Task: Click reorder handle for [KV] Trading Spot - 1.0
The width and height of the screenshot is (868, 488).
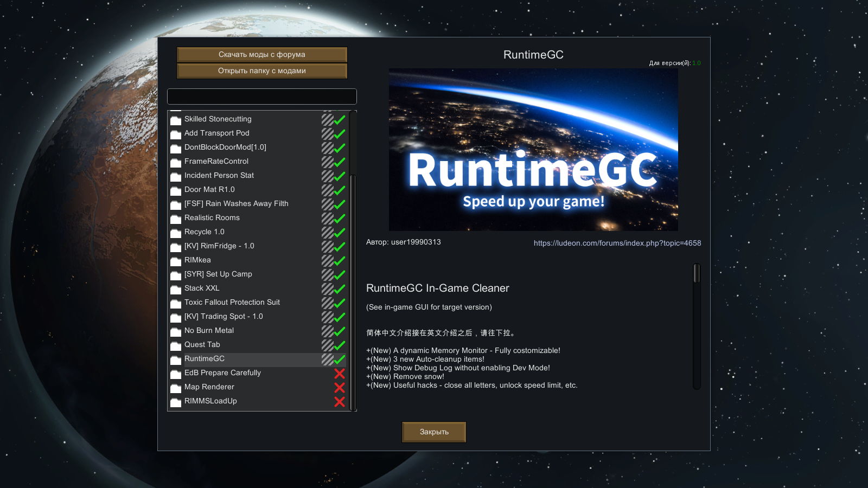Action: click(327, 317)
